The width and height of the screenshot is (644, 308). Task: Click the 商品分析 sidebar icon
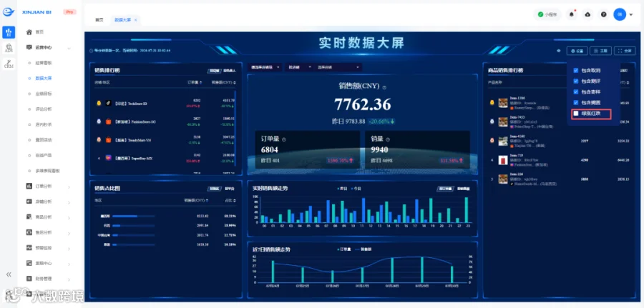point(29,217)
